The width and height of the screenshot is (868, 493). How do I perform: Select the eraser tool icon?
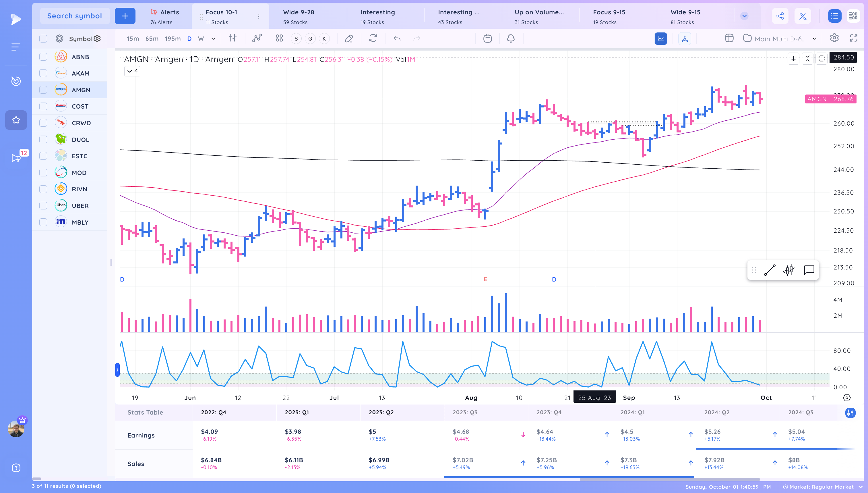coord(349,38)
